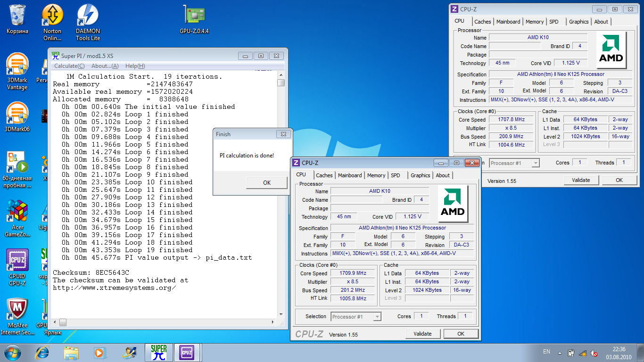Open the clock showing 22:36
The image size is (644, 362).
point(619,353)
